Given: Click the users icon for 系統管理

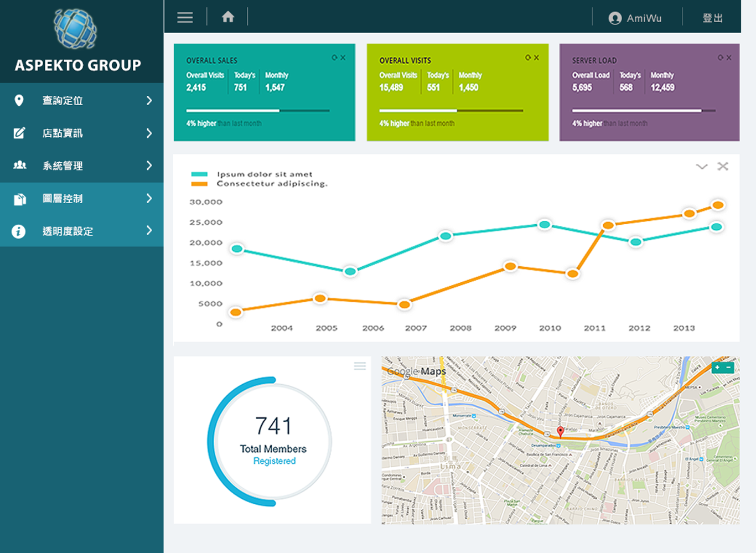Looking at the screenshot, I should click(x=19, y=165).
